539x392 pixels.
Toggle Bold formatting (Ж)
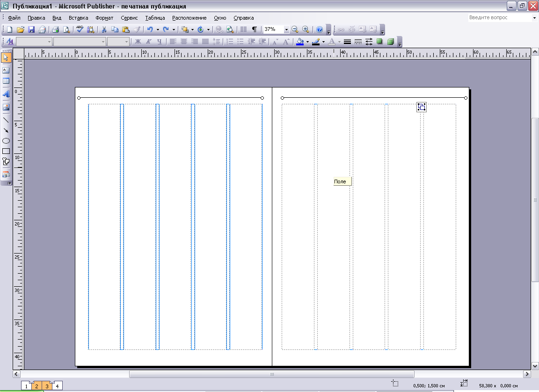[x=138, y=42]
